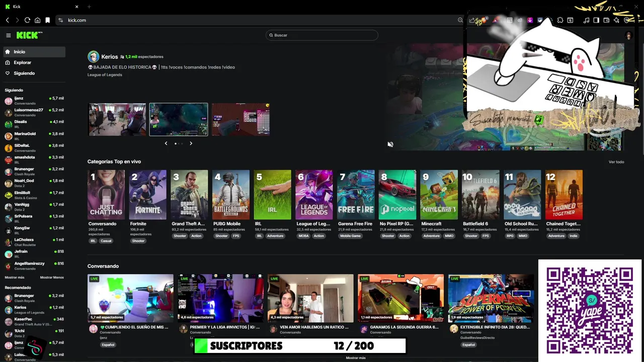Open Luisormenoa27 in followed list

[x=34, y=112]
